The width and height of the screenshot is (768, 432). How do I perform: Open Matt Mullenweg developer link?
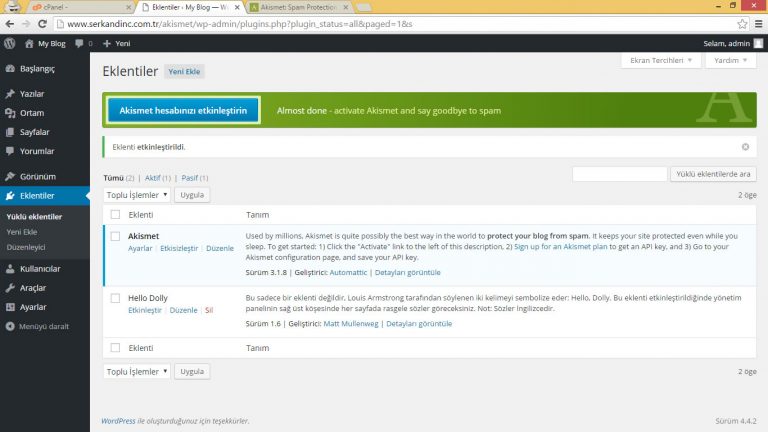[351, 324]
